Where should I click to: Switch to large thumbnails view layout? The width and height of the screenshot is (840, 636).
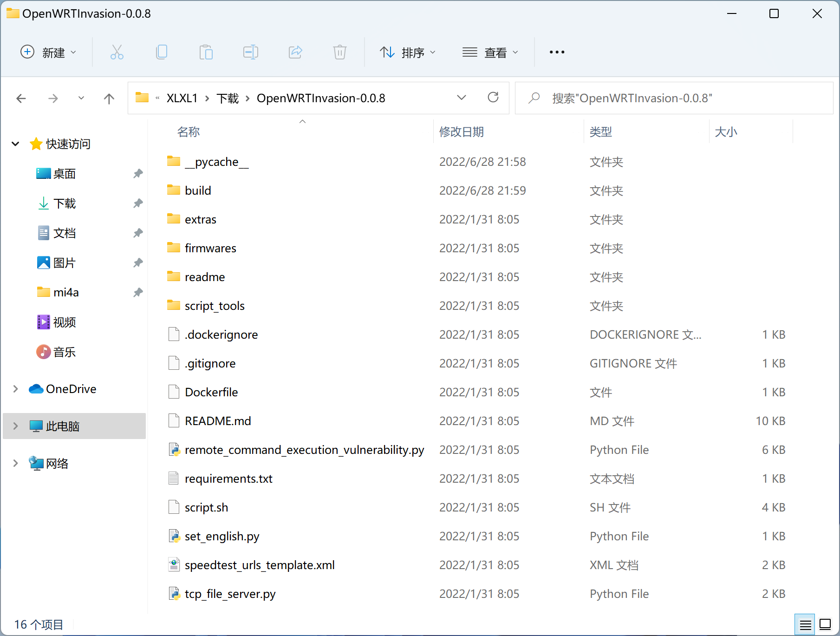coord(825,625)
